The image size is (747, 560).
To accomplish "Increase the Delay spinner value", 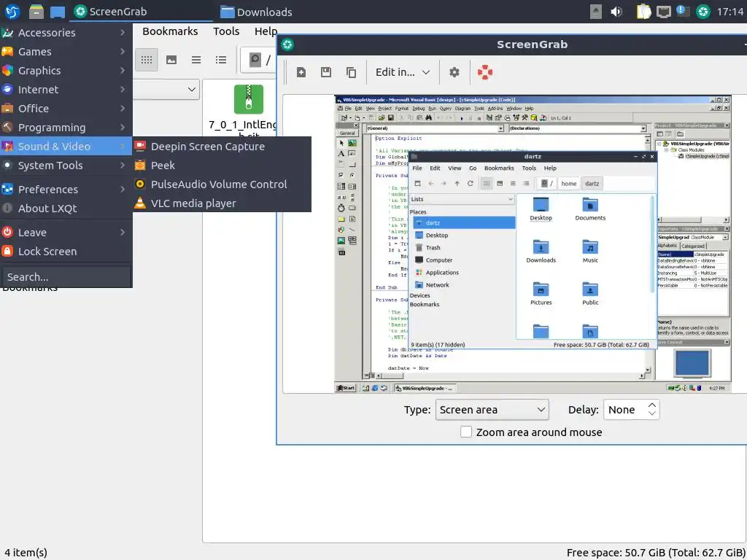I will (x=652, y=405).
